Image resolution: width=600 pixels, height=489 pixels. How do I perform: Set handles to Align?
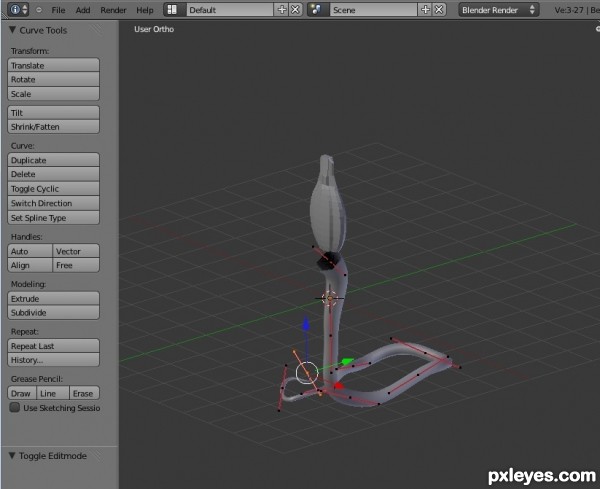coord(30,265)
